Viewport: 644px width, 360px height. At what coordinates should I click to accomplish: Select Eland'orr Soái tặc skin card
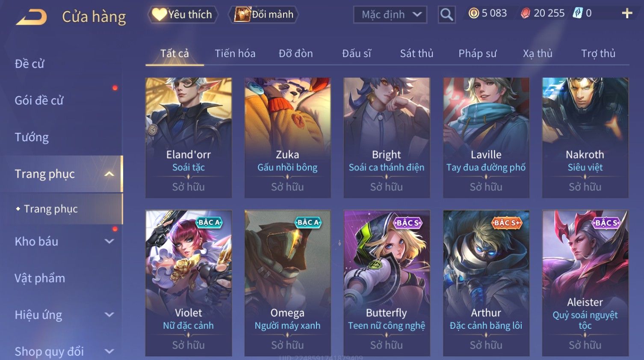click(189, 137)
